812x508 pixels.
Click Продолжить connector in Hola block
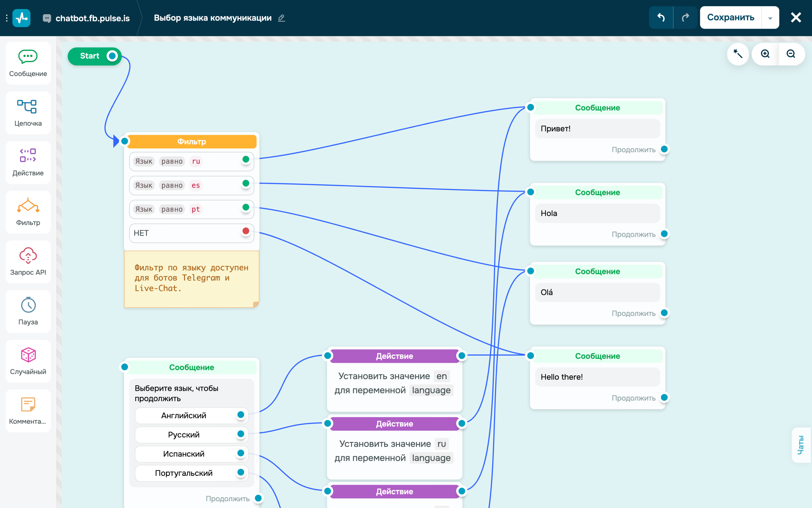tap(664, 234)
